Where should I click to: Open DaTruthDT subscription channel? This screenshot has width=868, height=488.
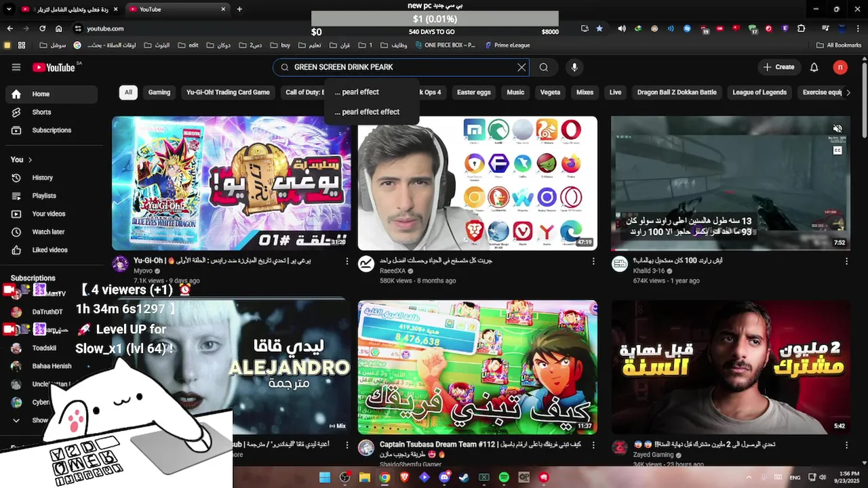coord(47,312)
